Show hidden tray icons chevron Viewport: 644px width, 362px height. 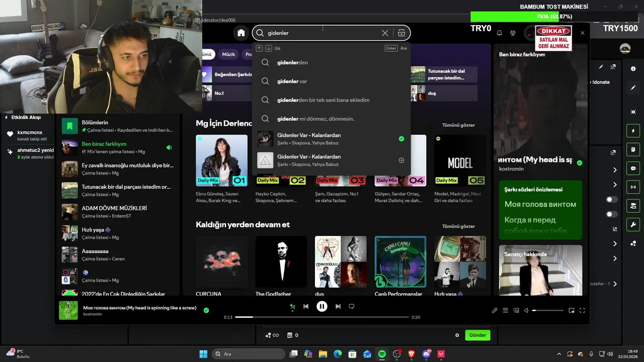(x=558, y=354)
